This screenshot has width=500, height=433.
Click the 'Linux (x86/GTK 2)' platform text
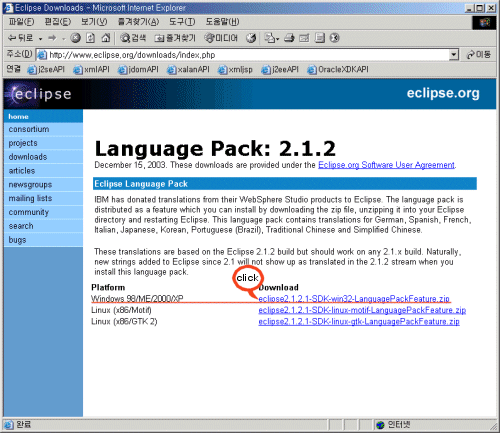124,322
